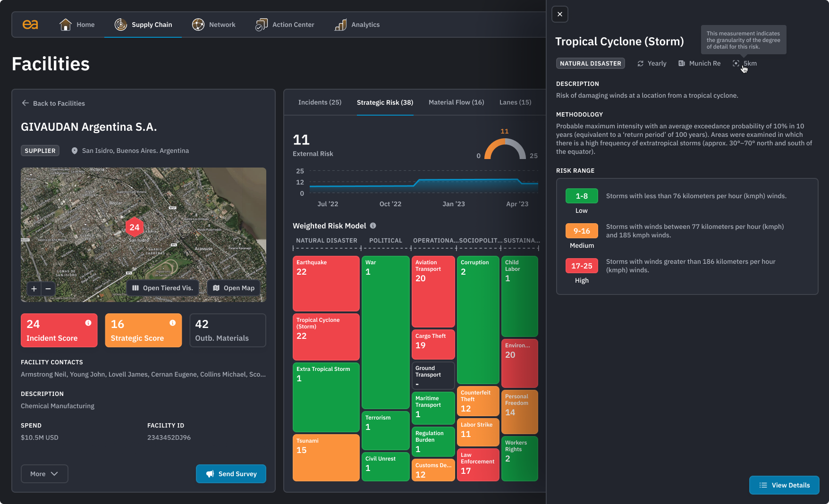Viewport: 829px width, 504px height.
Task: Click the Analytics bar chart icon
Action: coord(340,25)
